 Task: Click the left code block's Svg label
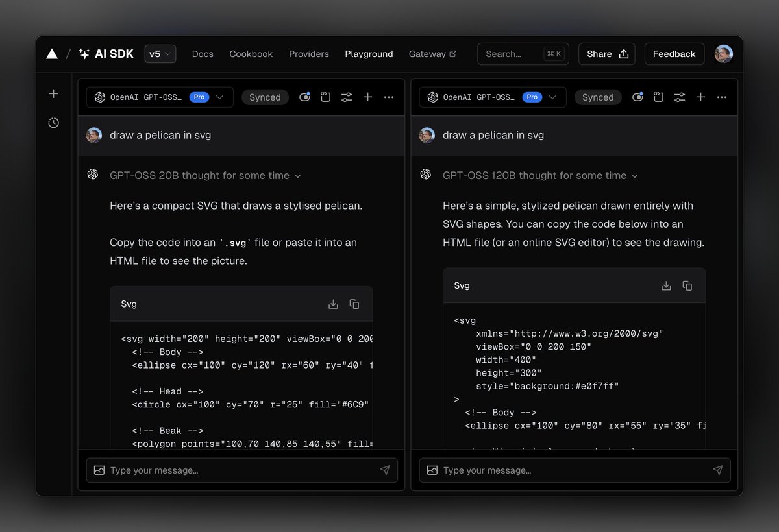coord(129,304)
